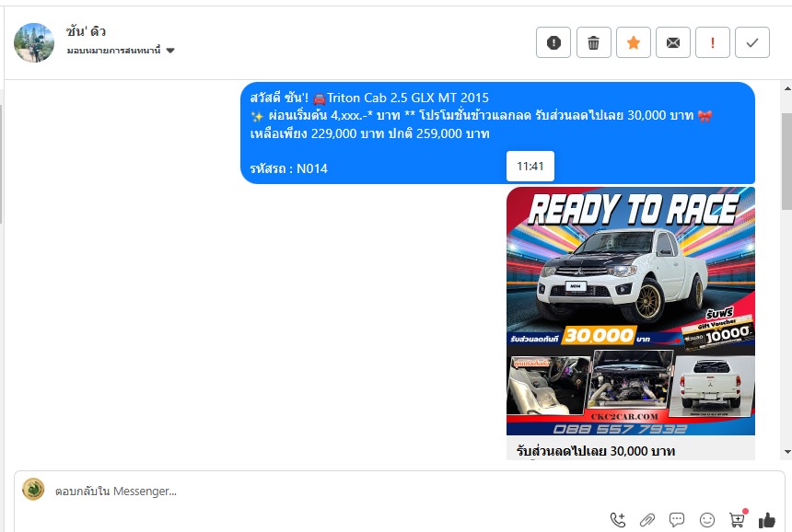Click scrollbar down arrow in chat
Viewport: 792px width, 532px height.
coord(787,452)
